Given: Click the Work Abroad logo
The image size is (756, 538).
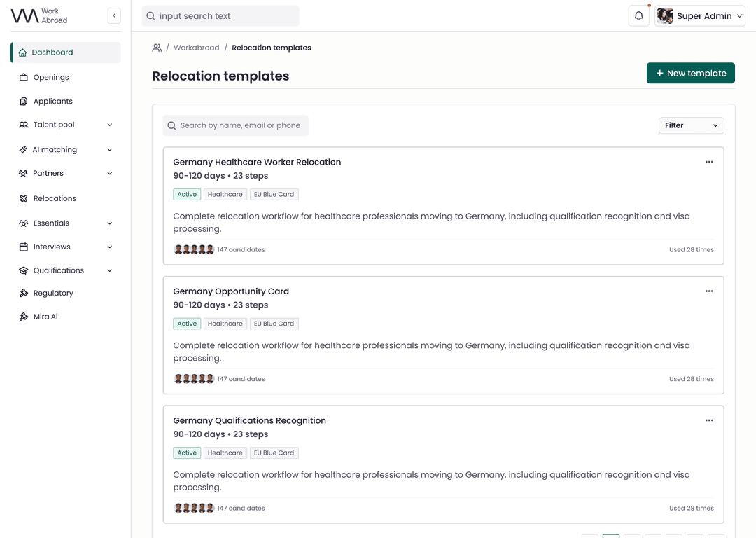Looking at the screenshot, I should click(x=39, y=16).
